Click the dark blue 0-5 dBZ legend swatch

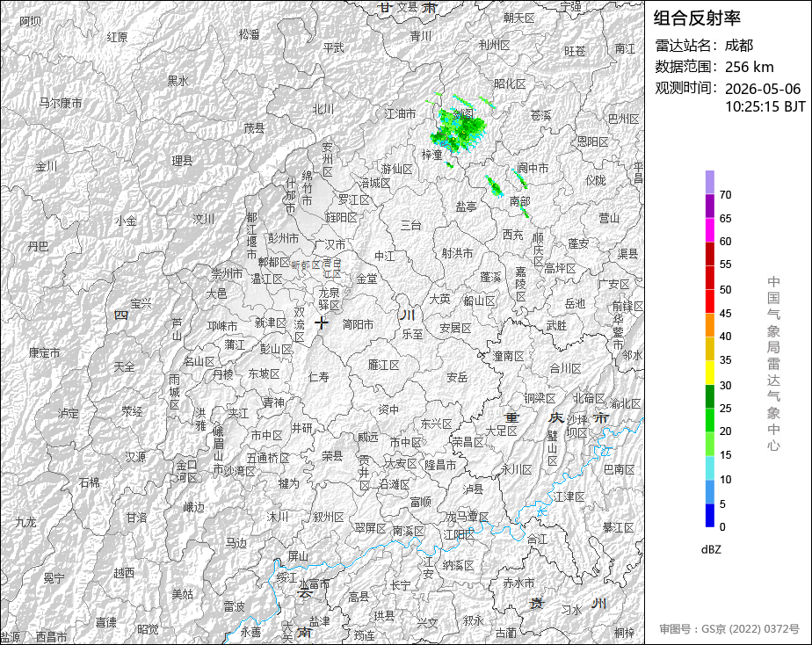coord(709,516)
